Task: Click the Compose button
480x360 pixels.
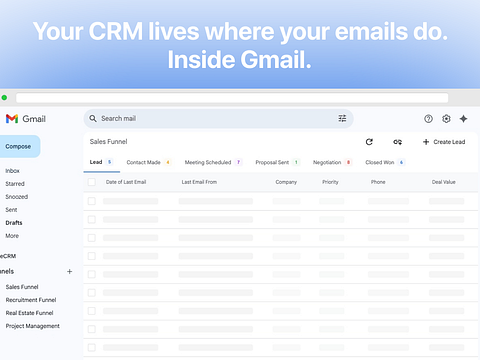Action: [19, 146]
